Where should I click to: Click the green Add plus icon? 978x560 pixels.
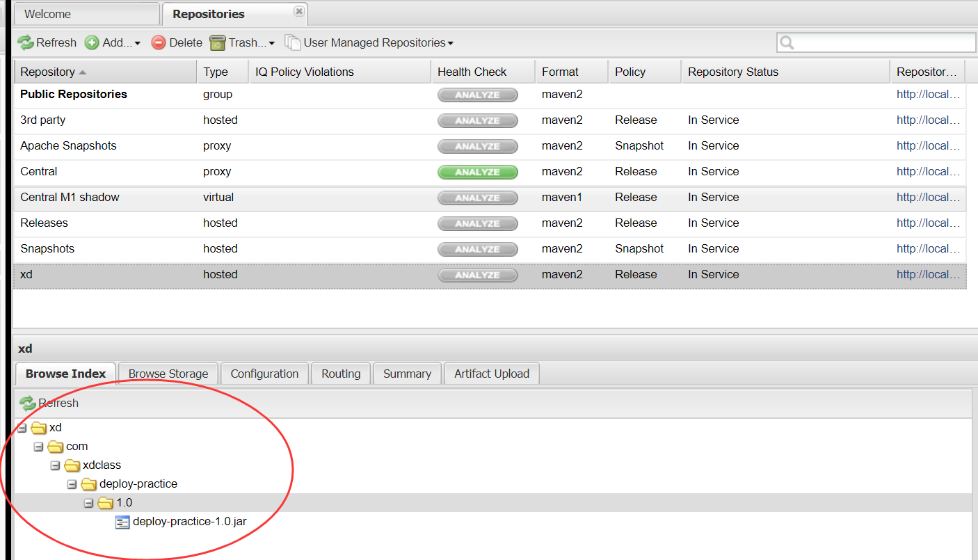tap(92, 42)
